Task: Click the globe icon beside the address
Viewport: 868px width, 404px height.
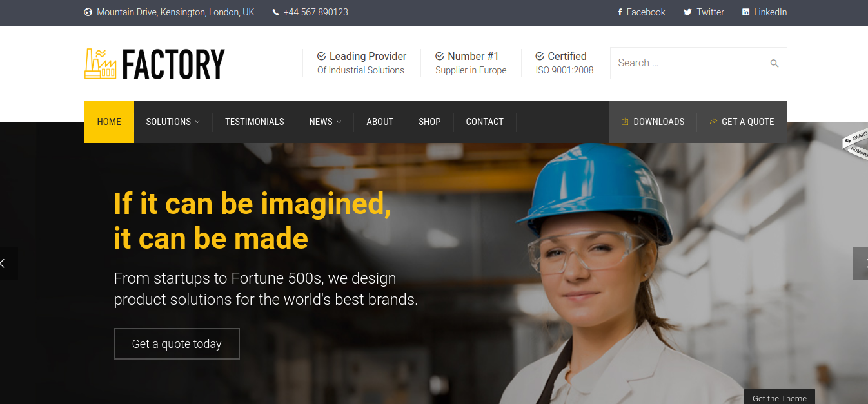Action: 88,12
